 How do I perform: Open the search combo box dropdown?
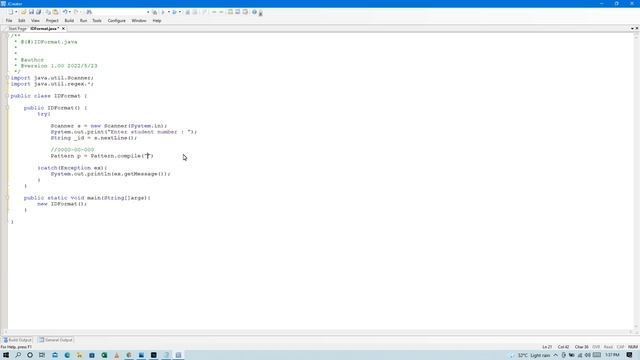tap(148, 12)
